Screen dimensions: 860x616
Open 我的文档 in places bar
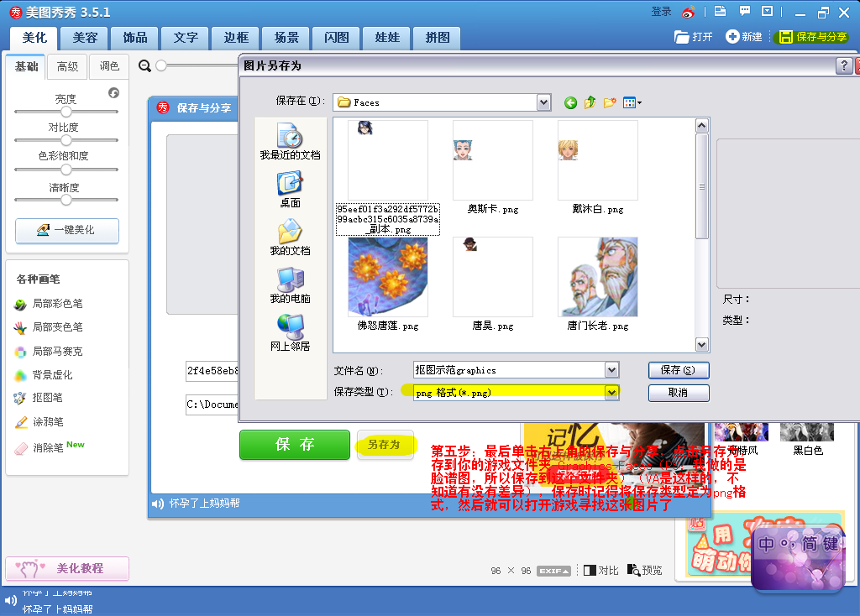(290, 238)
